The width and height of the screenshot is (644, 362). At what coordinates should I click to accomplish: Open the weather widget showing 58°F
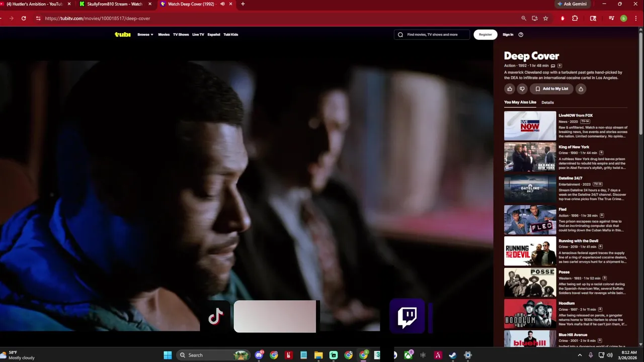pos(18,355)
